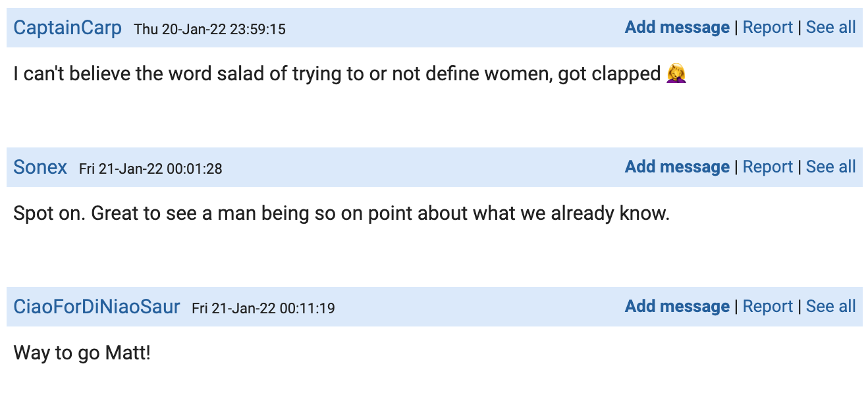Report CiaoForDiNiaoSaur's post
Screen dimensions: 868x416
pyautogui.click(x=767, y=306)
